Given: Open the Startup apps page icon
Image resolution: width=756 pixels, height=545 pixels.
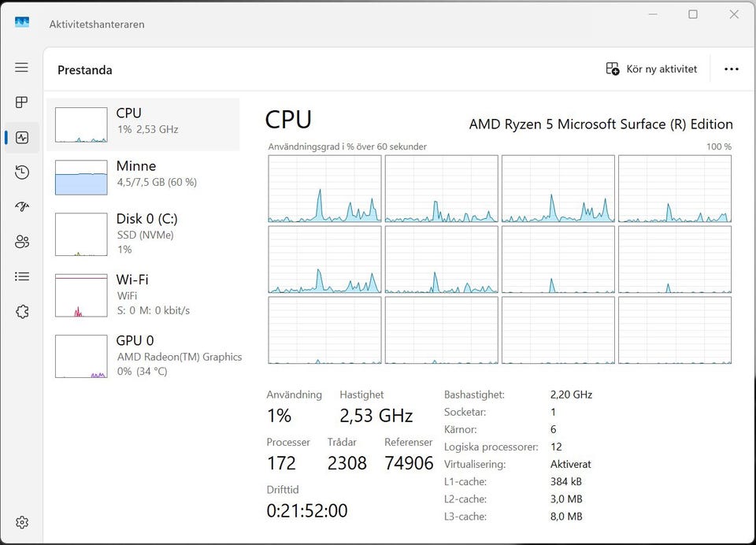Looking at the screenshot, I should pos(22,207).
